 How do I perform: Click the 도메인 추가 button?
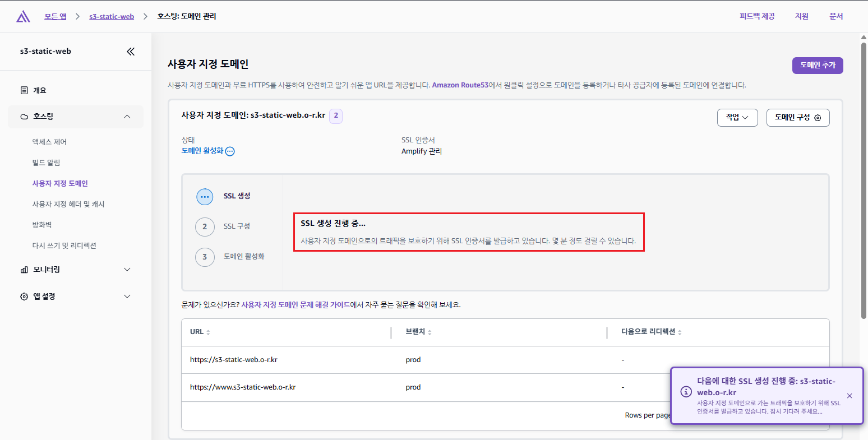point(817,65)
